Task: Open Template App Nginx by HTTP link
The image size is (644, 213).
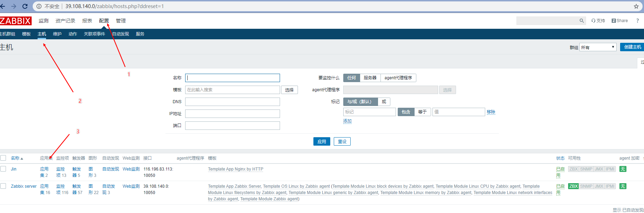Action: coord(235,169)
